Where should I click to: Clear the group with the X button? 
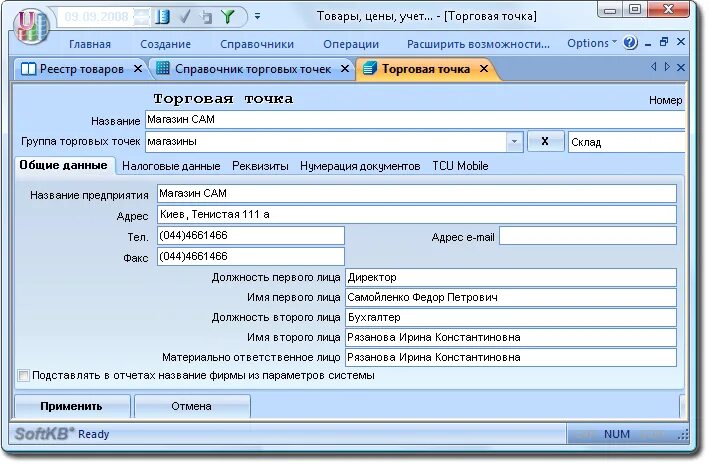point(545,141)
